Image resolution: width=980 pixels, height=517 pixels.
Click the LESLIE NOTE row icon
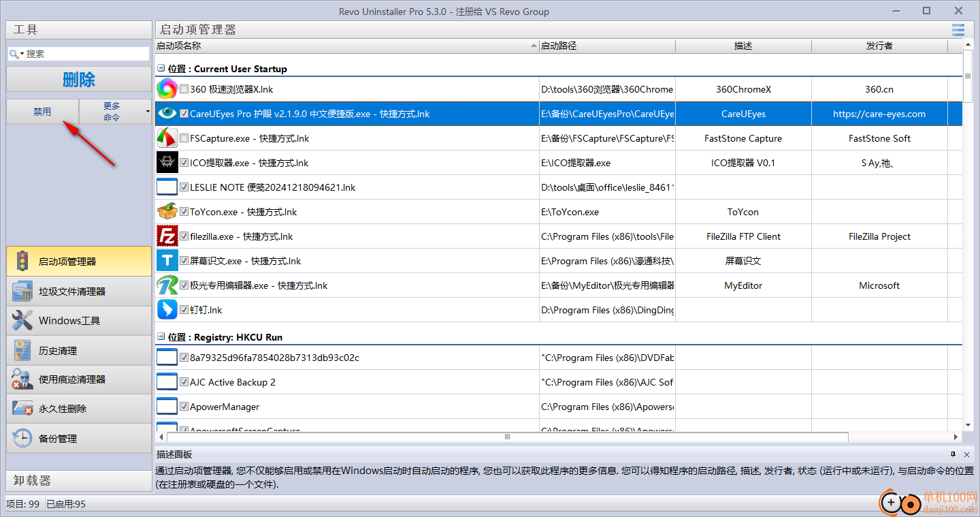point(167,187)
